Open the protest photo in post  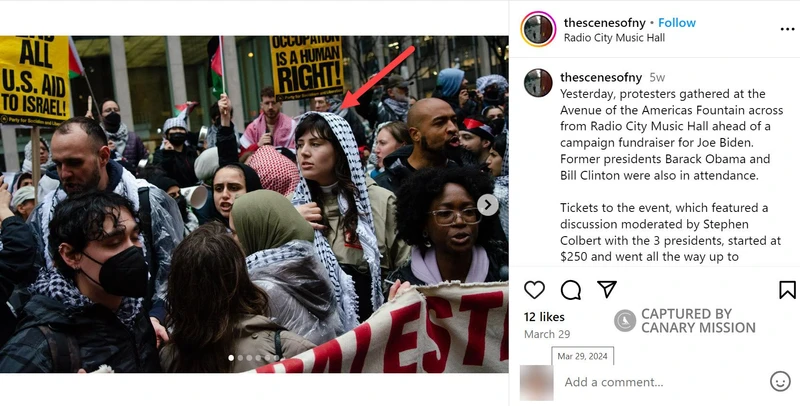254,204
